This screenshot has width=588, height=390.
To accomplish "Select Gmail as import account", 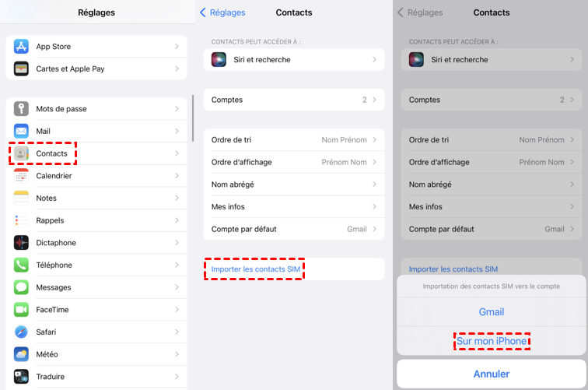I will click(492, 312).
